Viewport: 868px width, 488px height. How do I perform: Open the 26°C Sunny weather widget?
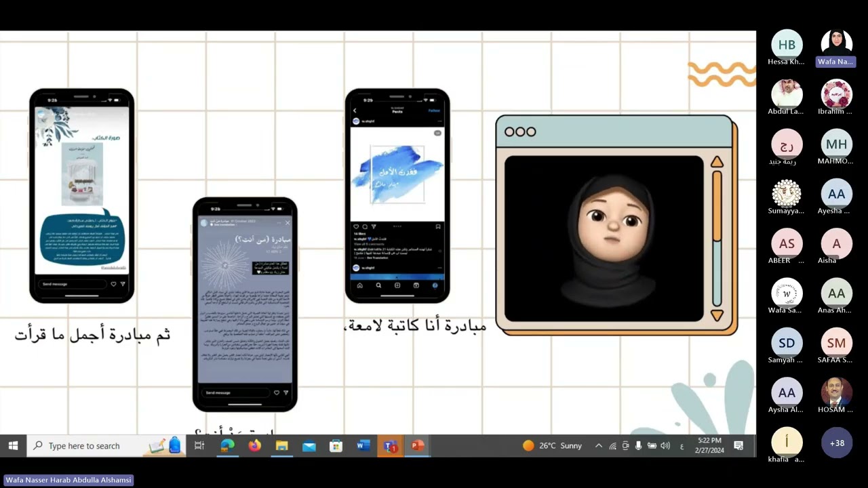(x=552, y=445)
